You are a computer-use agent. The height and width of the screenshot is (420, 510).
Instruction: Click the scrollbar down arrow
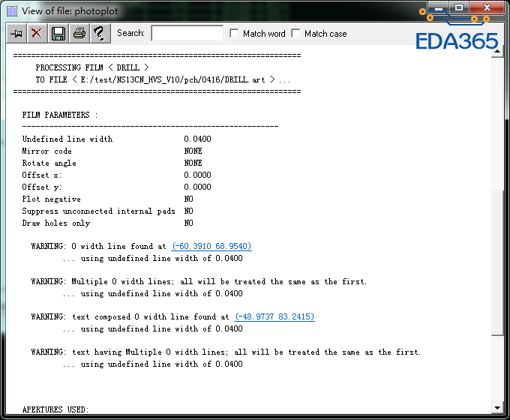coord(497,407)
